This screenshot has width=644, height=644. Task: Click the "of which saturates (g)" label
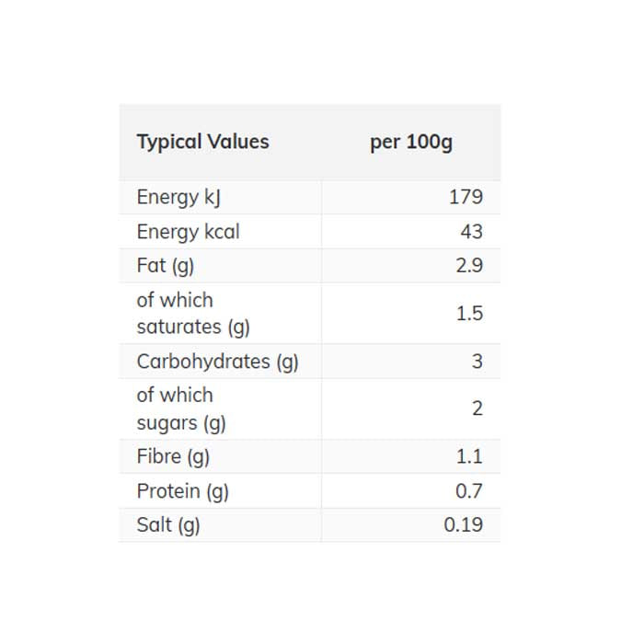tap(192, 313)
